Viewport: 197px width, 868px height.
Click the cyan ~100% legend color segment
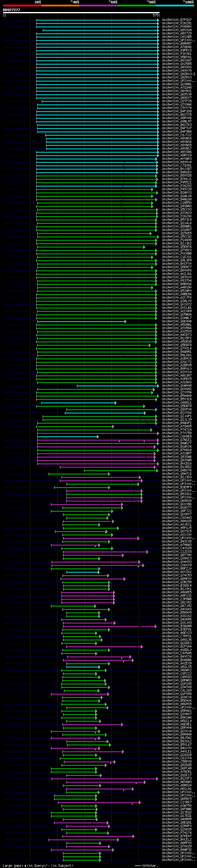click(175, 6)
